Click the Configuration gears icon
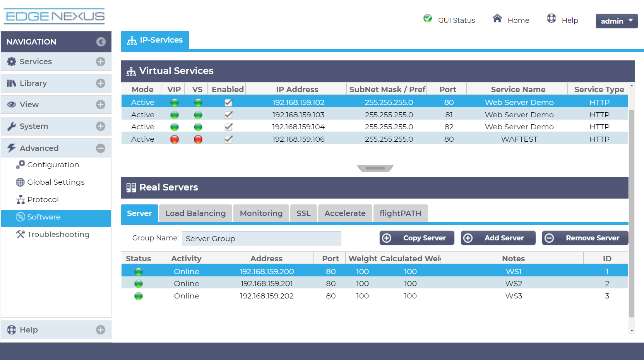Screen dimensions: 644x360 (21, 165)
